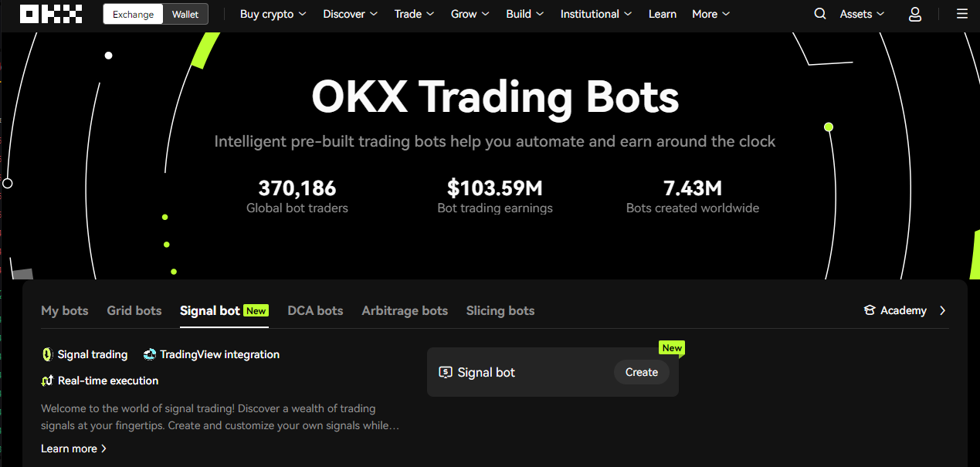Open the Assets dropdown
This screenshot has height=467, width=980.
(x=862, y=14)
